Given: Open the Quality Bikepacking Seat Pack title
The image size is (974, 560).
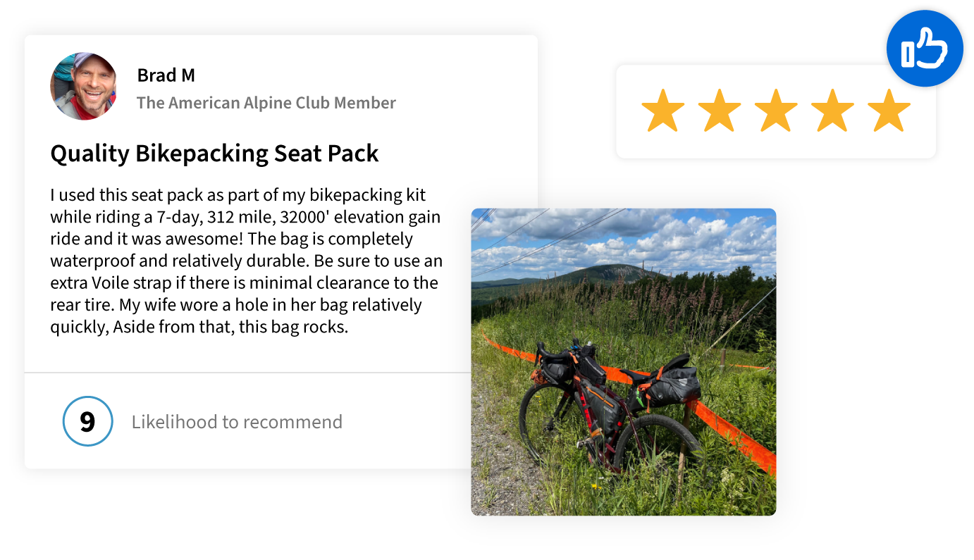Looking at the screenshot, I should coord(214,153).
